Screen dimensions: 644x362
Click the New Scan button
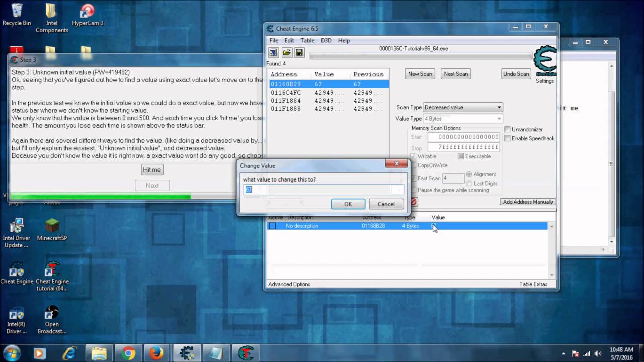(x=420, y=74)
